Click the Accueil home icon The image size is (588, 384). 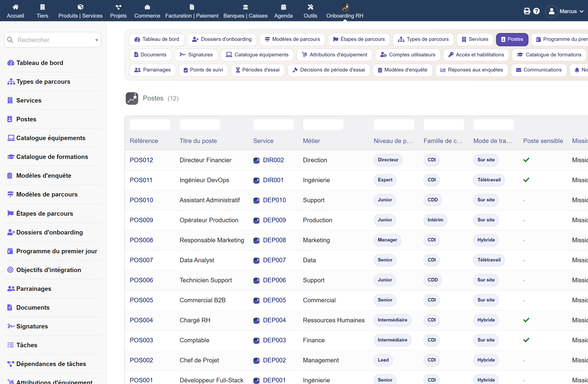15,7
